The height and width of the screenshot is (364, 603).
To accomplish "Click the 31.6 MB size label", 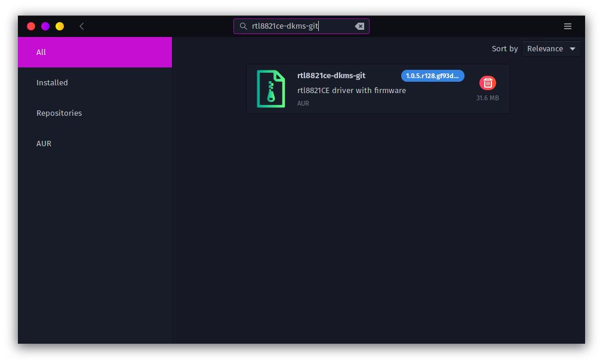I will [487, 98].
